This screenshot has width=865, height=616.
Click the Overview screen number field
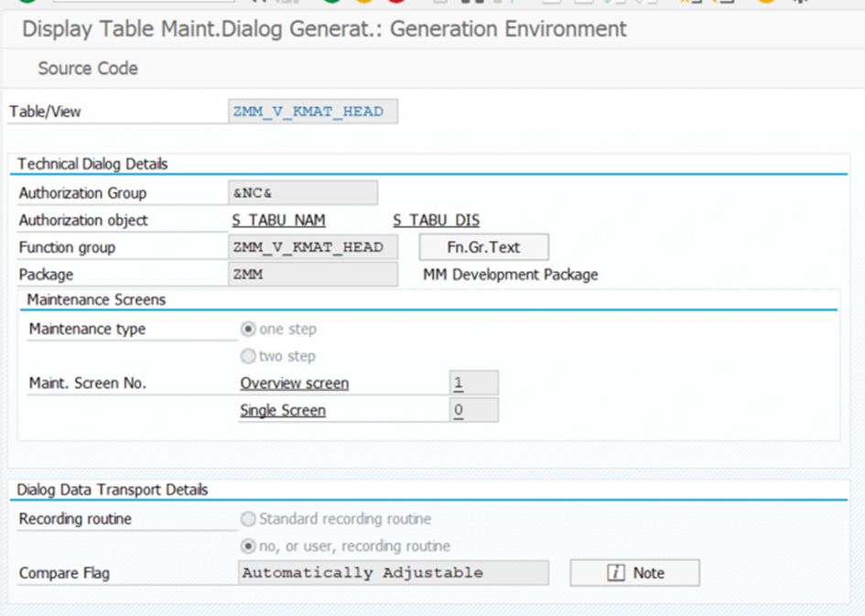[474, 384]
